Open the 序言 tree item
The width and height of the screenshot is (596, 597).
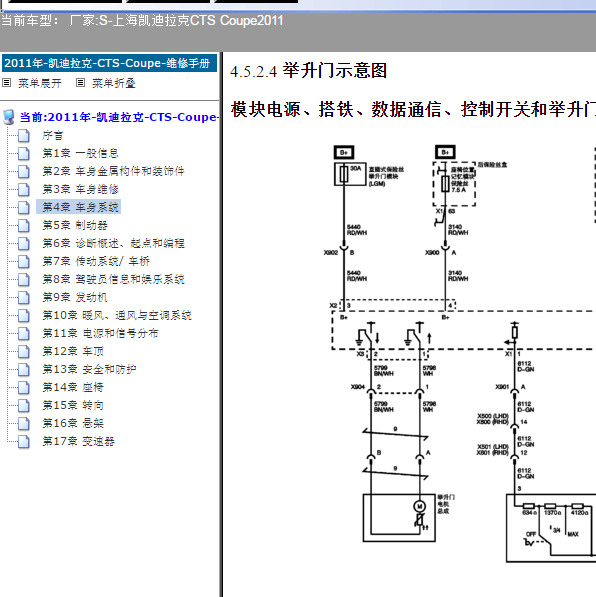(x=53, y=135)
